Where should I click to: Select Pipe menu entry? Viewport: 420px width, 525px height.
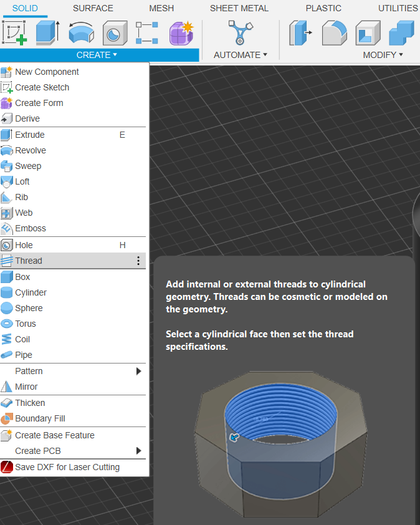(73, 355)
